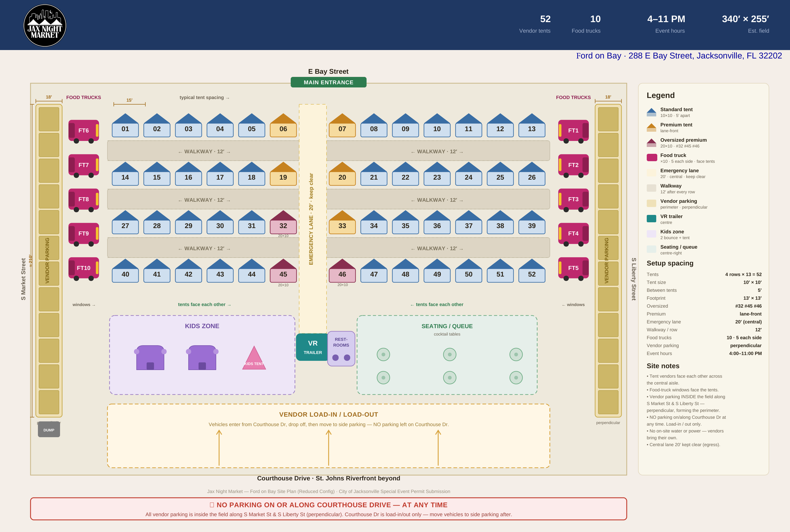The image size is (790, 532).
Task: Select the pink Kids Tent triangle
Action: point(254,358)
